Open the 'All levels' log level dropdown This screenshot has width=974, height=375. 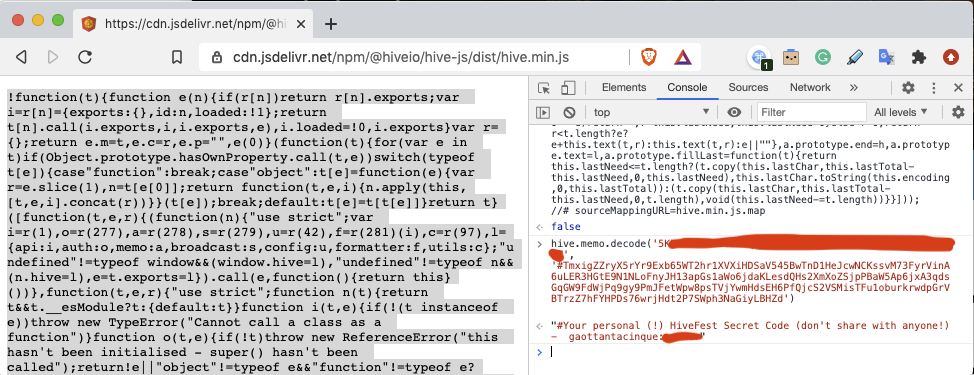pyautogui.click(x=901, y=112)
